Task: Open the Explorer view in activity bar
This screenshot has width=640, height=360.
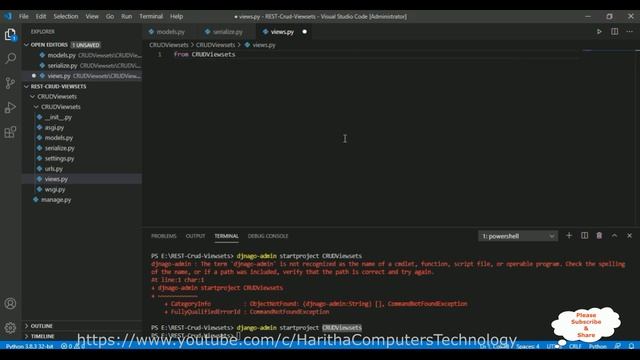Action: (x=10, y=34)
